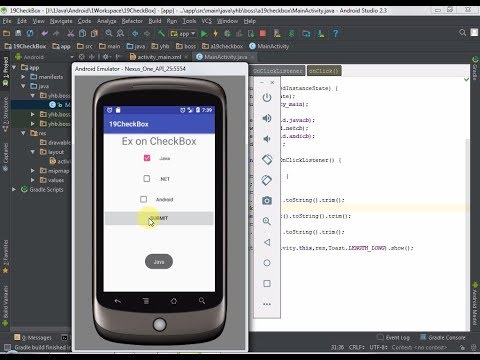This screenshot has height=360, width=480.
Task: Click the emulator Home circle icon
Action: pos(267,263)
